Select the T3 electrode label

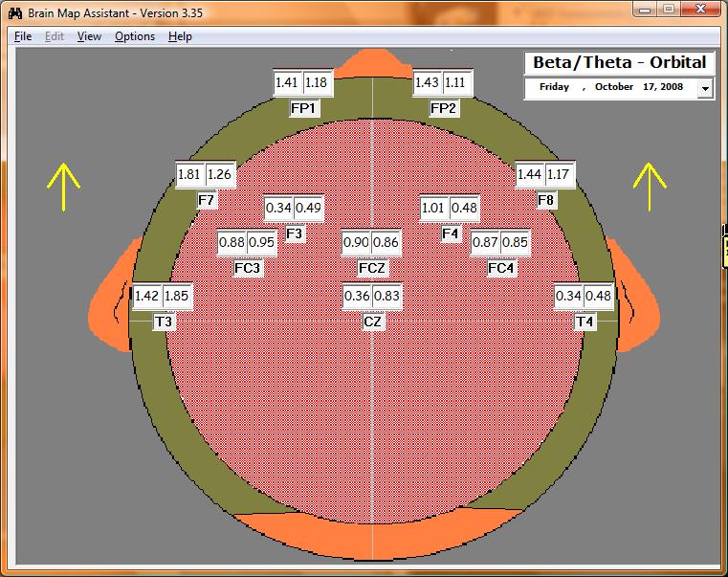(164, 322)
